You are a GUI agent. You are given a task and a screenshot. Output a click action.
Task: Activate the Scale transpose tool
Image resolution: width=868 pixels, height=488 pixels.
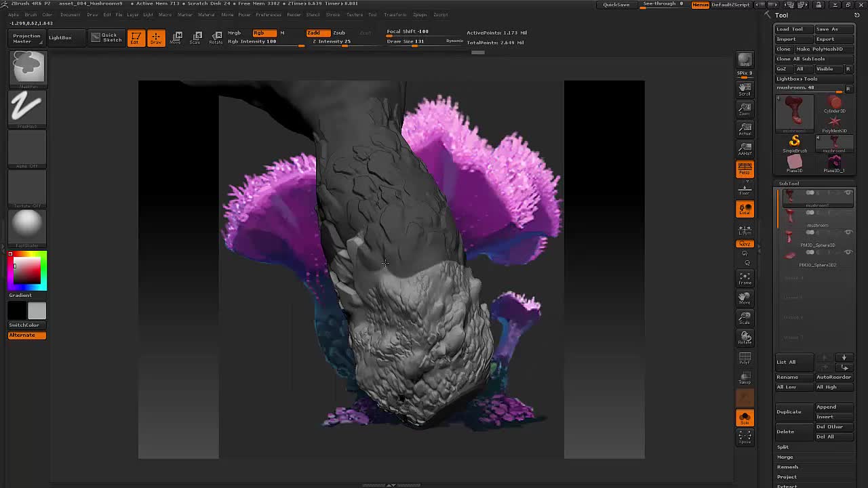coord(745,317)
